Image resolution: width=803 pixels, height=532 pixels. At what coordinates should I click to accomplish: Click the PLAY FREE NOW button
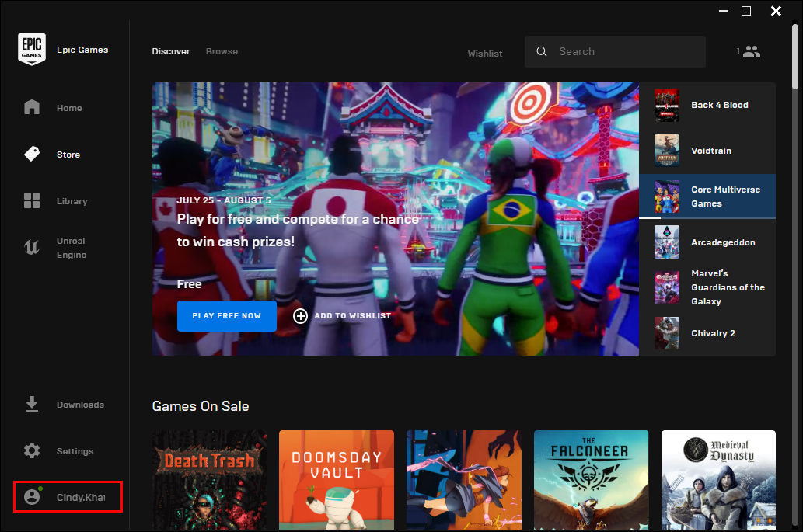(227, 316)
